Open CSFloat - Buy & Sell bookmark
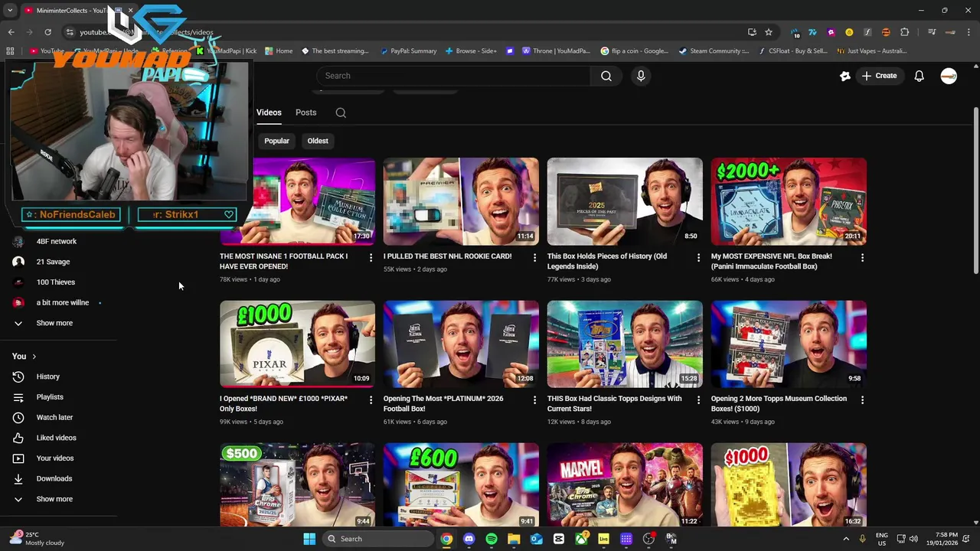980x551 pixels. click(793, 51)
